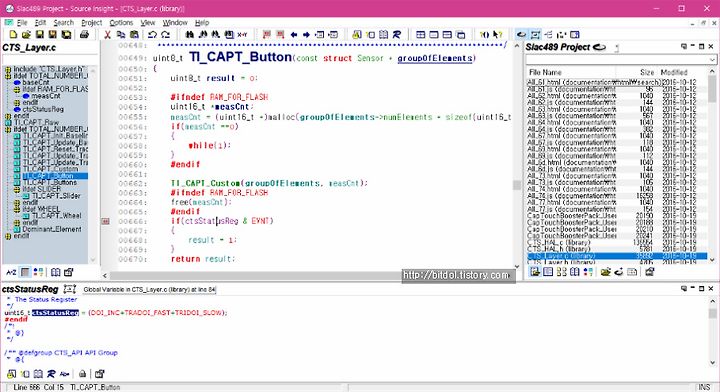Viewport: 720px width, 392px height.
Task: Click the Go Back blue arrow
Action: point(294,34)
